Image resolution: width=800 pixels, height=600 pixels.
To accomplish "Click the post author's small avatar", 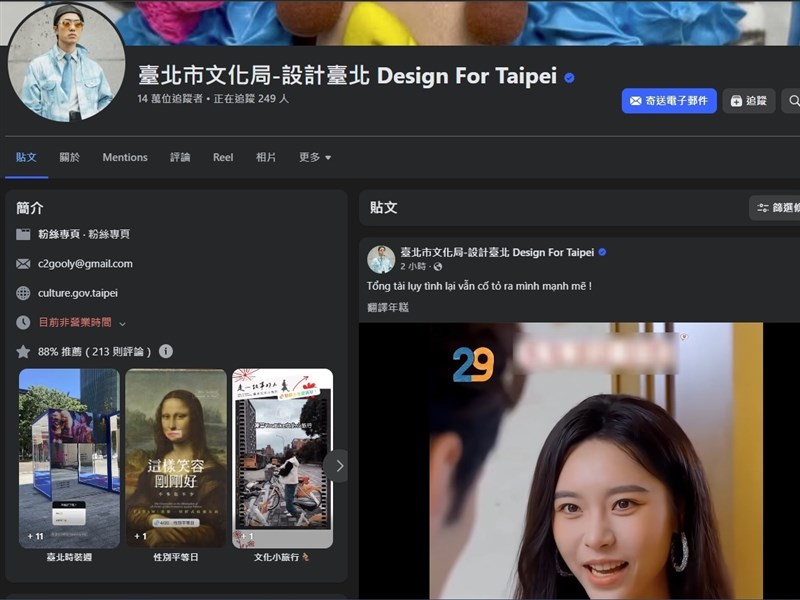I will [x=380, y=259].
